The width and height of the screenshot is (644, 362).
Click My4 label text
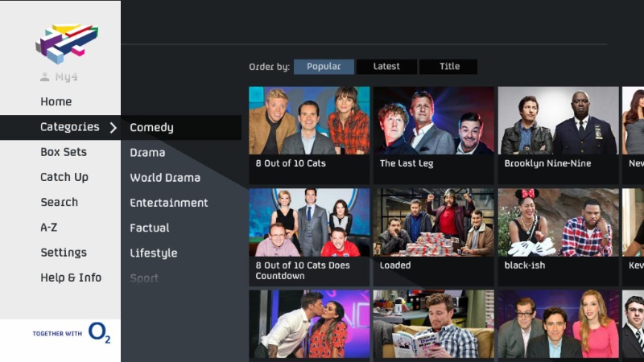pos(66,77)
